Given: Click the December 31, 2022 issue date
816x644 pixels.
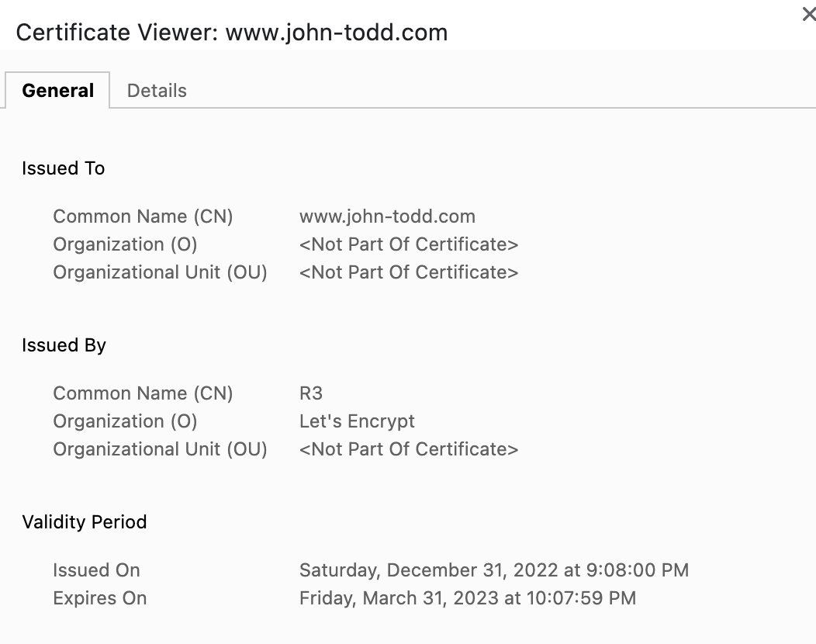Looking at the screenshot, I should click(x=493, y=570).
